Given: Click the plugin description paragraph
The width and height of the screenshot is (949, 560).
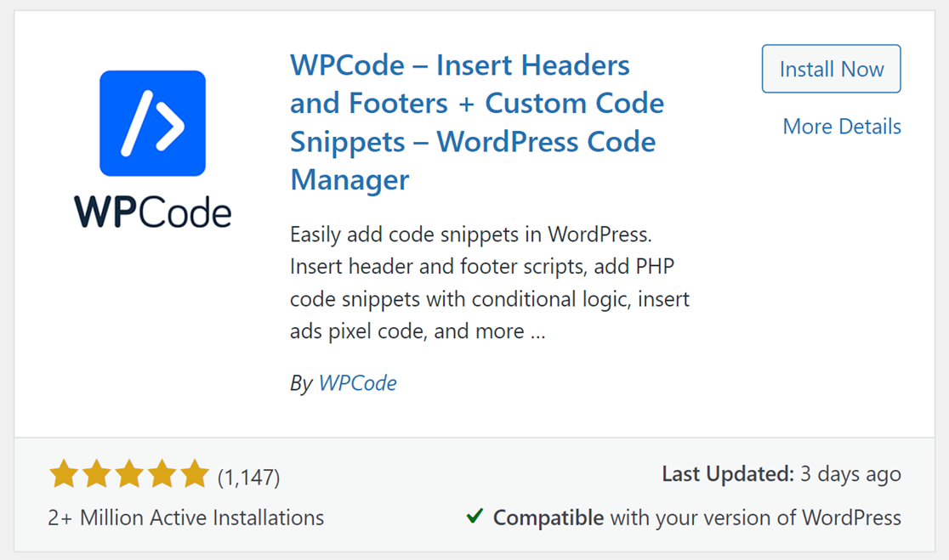Looking at the screenshot, I should [490, 283].
